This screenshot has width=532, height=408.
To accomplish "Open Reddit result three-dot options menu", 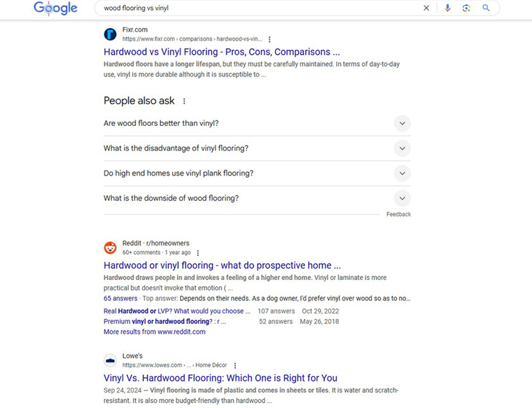I will pos(198,253).
